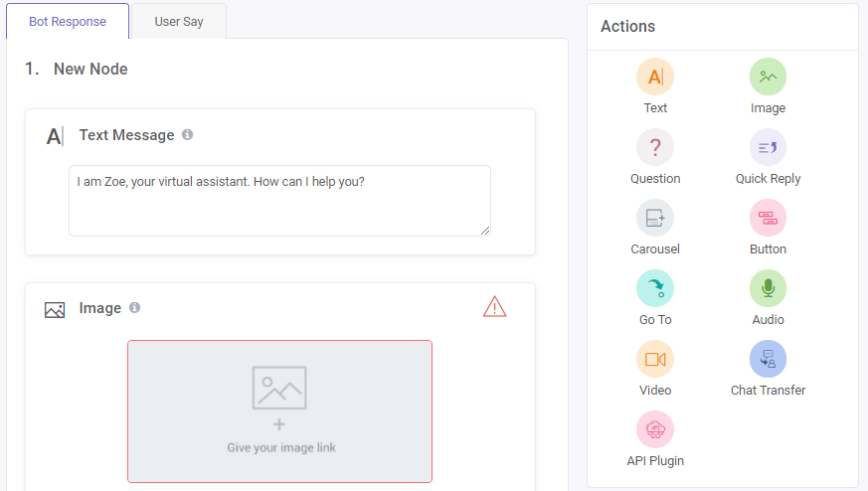Click the resize handle of the text area
Image resolution: width=868 pixels, height=491 pixels.
point(485,231)
